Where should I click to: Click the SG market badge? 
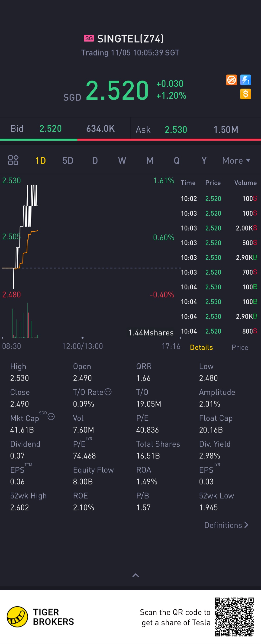coord(89,38)
